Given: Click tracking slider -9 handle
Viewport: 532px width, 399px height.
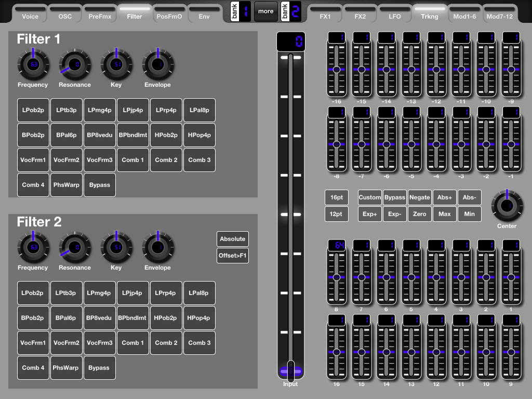Looking at the screenshot, I should 511,70.
